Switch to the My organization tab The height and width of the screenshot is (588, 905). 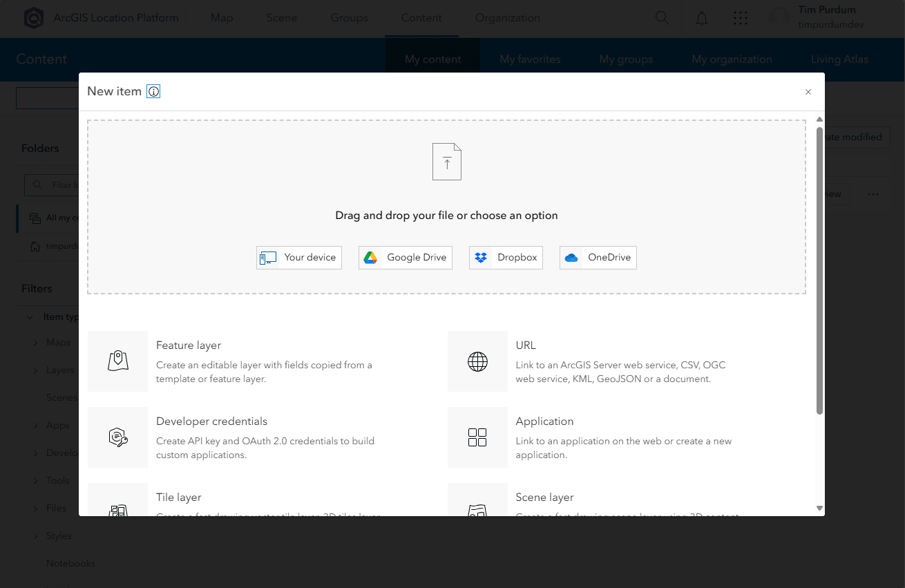(x=732, y=59)
